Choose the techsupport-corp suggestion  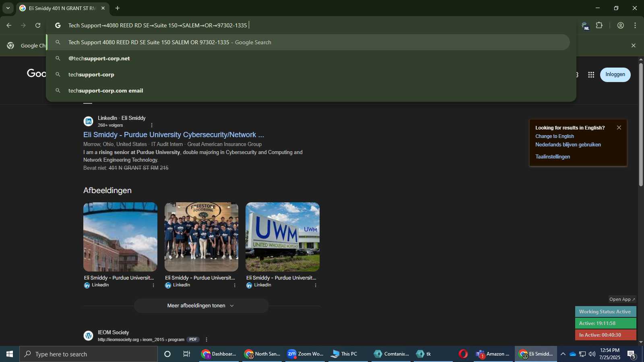[308, 74]
